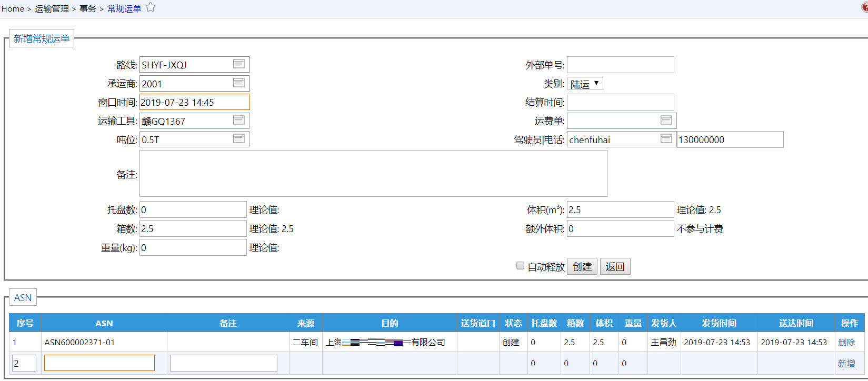Screen dimensions: 868x381
Task: Click the 备注 text area
Action: point(373,174)
